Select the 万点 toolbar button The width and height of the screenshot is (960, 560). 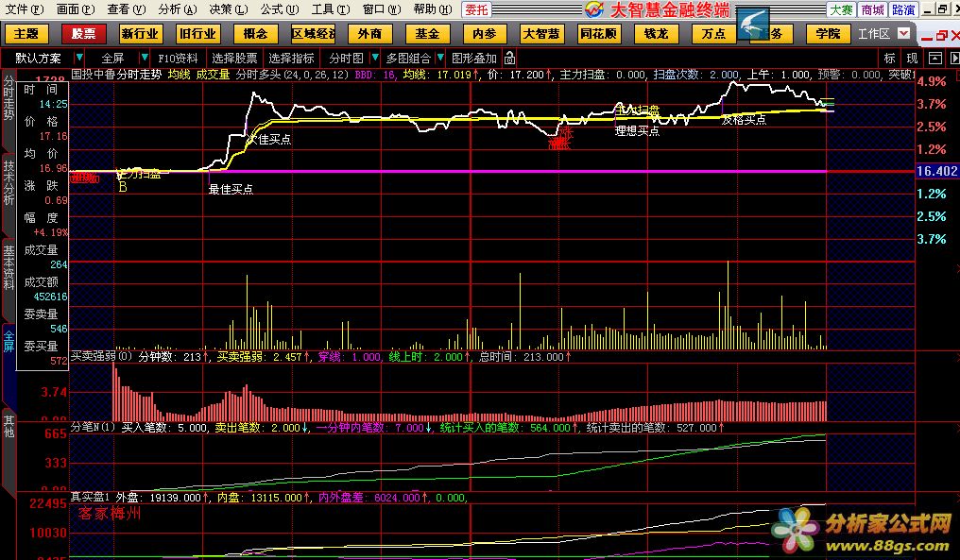tap(713, 34)
